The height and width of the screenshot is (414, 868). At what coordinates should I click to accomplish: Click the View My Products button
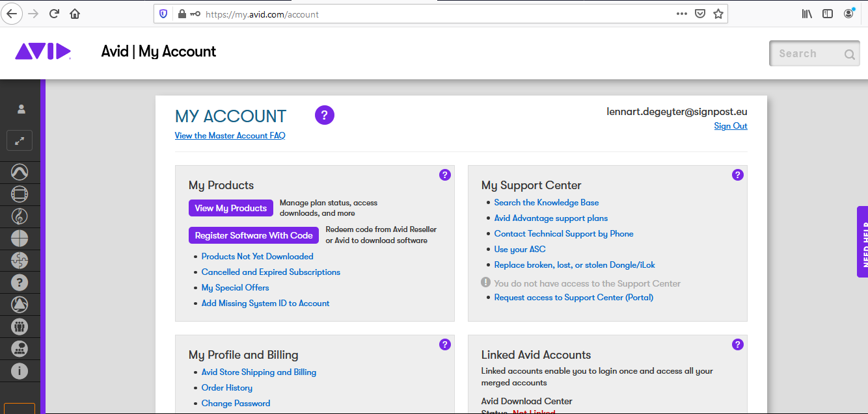(231, 208)
